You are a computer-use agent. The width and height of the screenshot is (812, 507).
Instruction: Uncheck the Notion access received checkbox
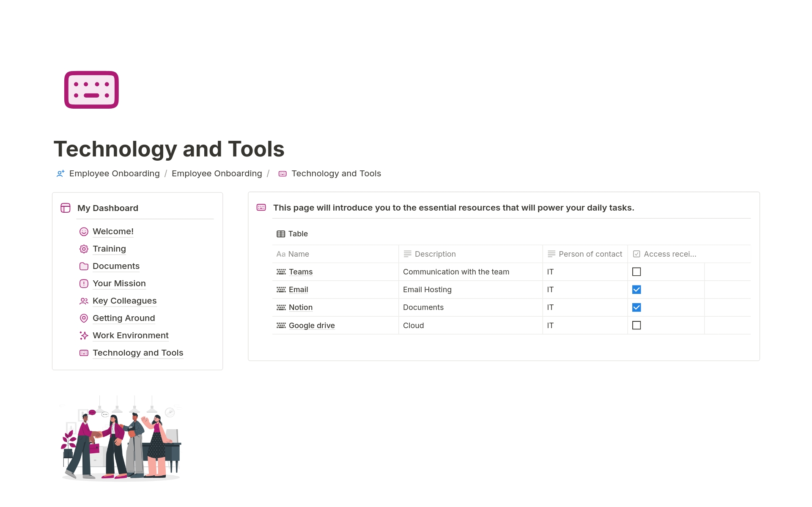[636, 307]
